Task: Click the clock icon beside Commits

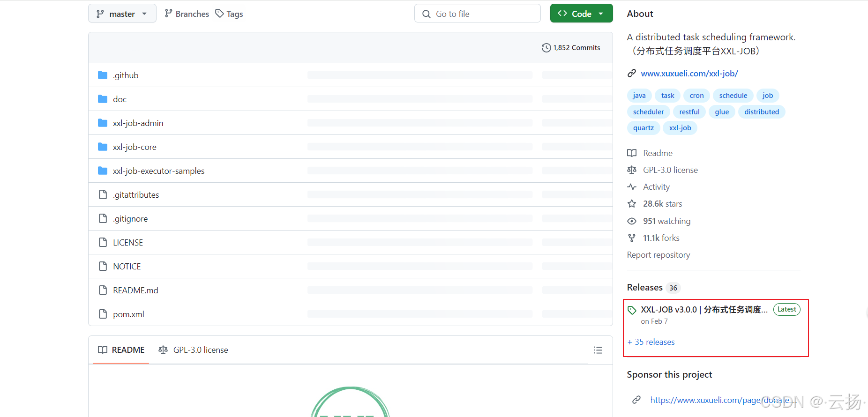Action: pyautogui.click(x=546, y=48)
